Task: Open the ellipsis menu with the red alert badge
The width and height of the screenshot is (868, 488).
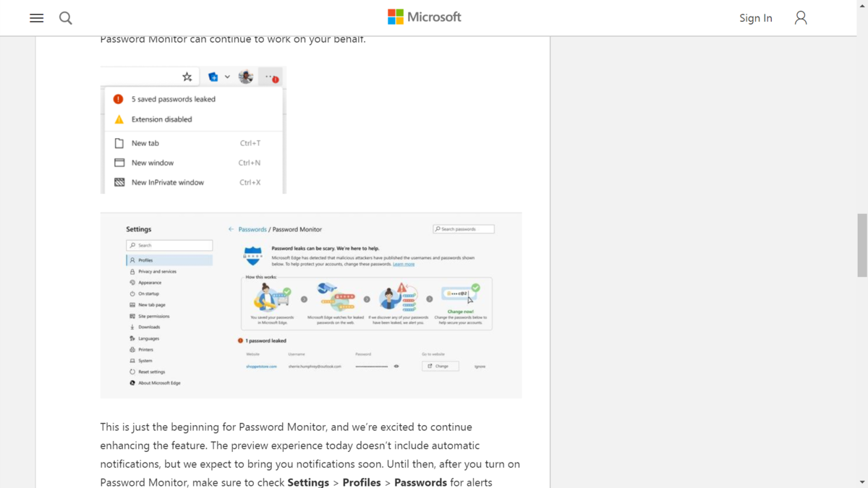Action: point(271,77)
